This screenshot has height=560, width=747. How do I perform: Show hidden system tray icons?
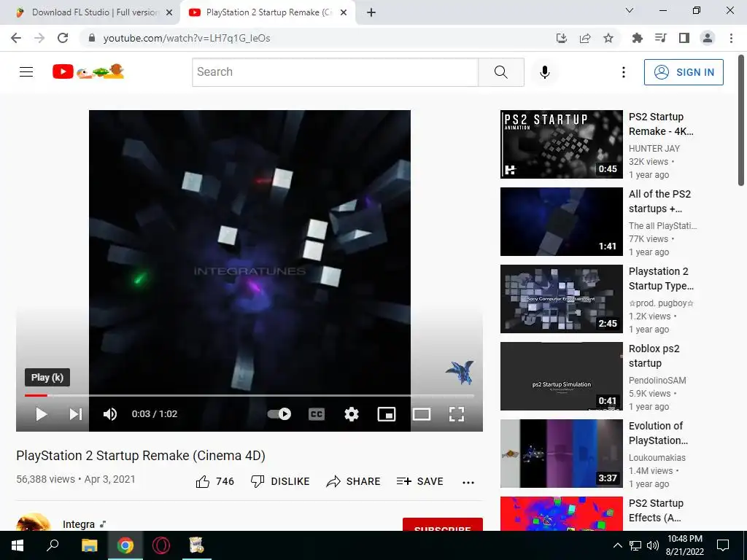(617, 545)
